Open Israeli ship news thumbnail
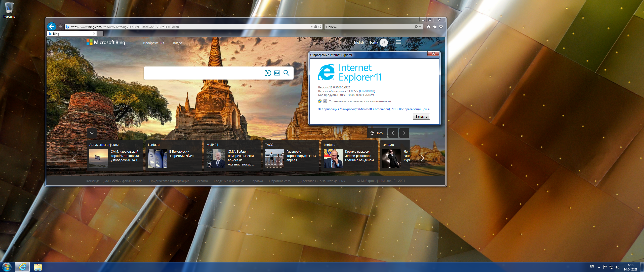The height and width of the screenshot is (272, 644). click(99, 158)
